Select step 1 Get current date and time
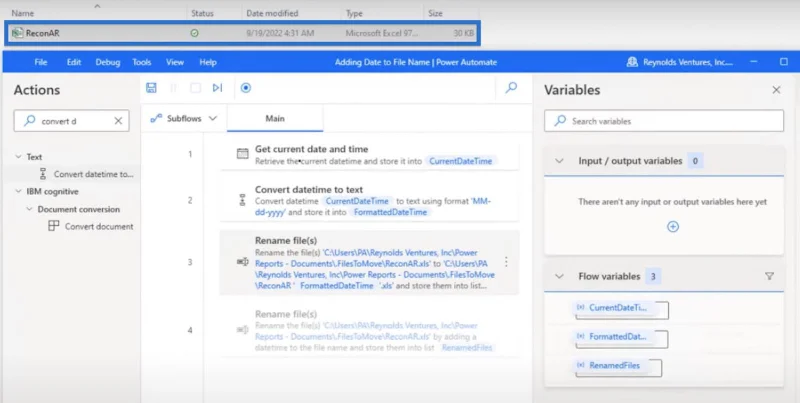This screenshot has width=800, height=403. pos(369,155)
